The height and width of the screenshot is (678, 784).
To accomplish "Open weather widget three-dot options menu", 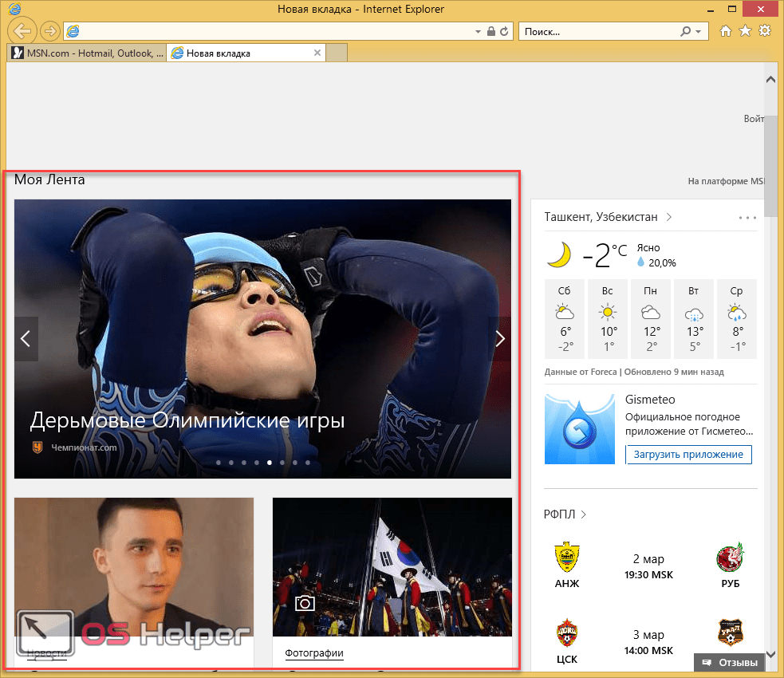I will pos(747,217).
